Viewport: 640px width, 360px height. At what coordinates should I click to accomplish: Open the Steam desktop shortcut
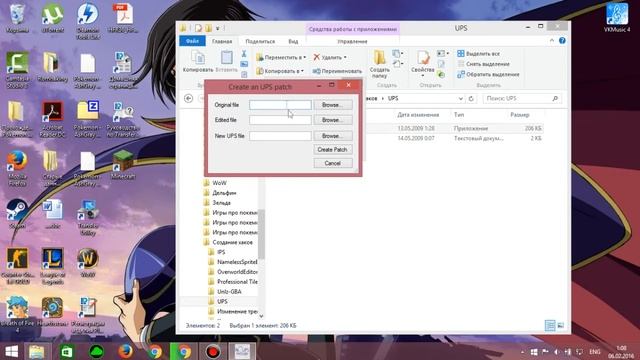(17, 214)
